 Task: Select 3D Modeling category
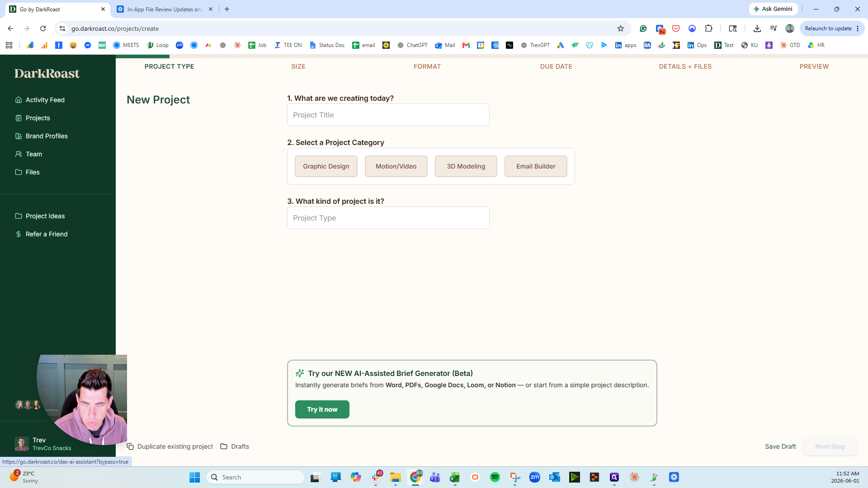(466, 166)
